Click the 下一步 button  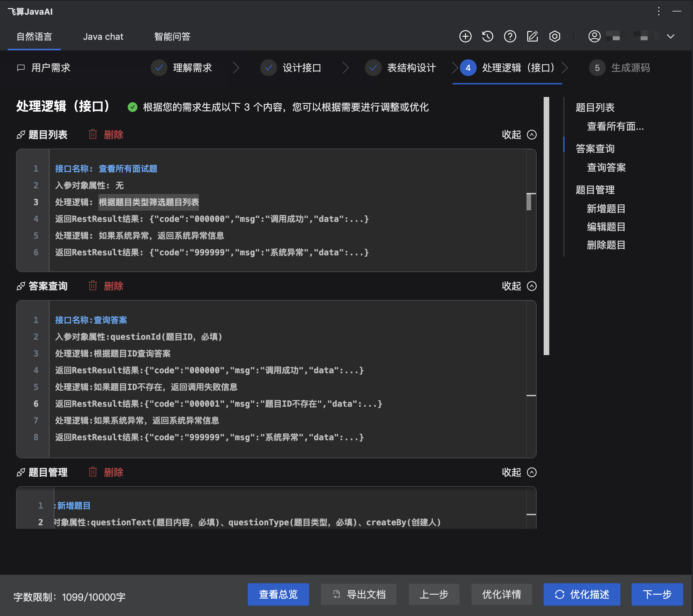[657, 594]
